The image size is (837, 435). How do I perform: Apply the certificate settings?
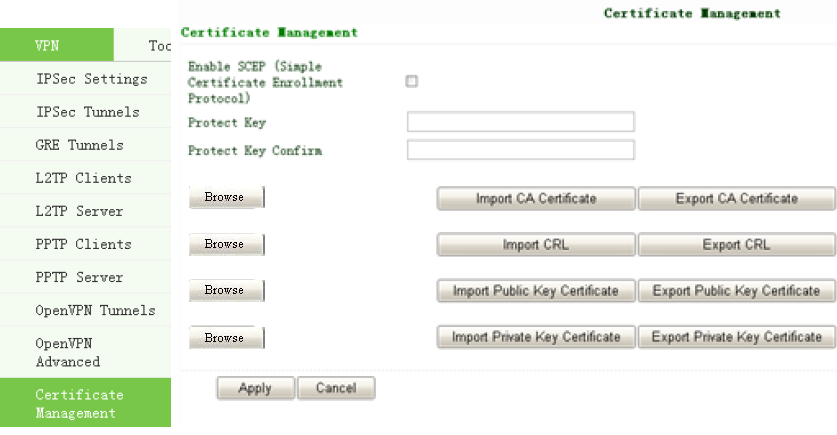[x=255, y=388]
